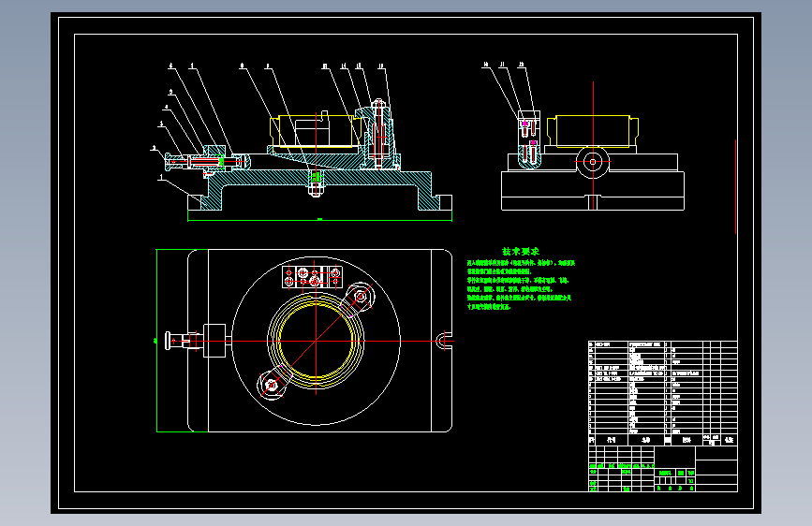This screenshot has height=526, width=812.
Task: Select the small circle on the side view centerline
Action: click(593, 162)
